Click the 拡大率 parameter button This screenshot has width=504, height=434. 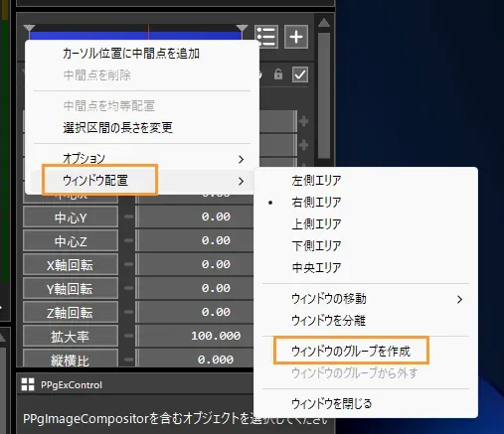click(71, 337)
